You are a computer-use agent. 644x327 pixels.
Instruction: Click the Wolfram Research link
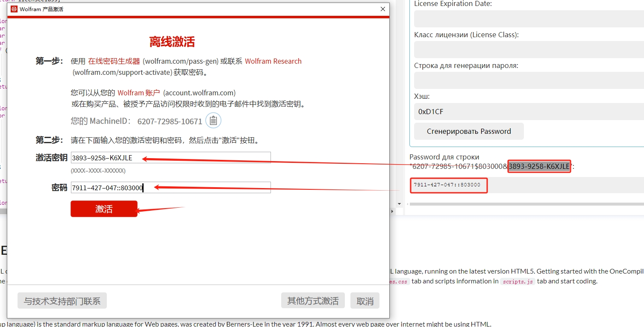click(x=273, y=61)
